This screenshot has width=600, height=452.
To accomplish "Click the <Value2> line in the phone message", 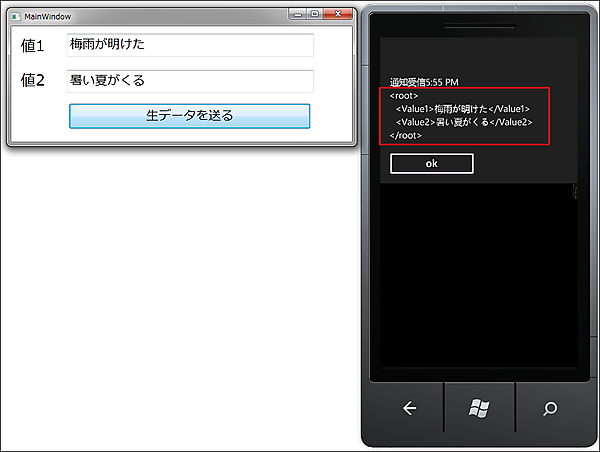I will click(x=464, y=122).
